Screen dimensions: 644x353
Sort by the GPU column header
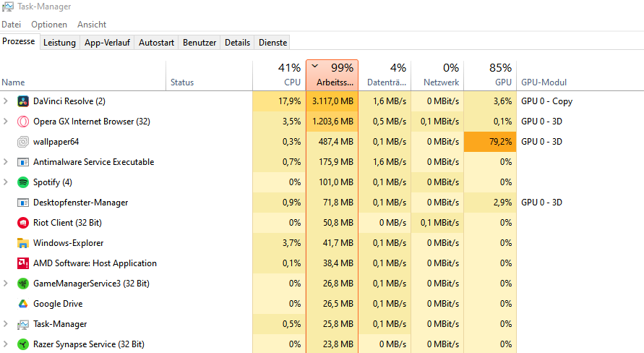coord(490,76)
